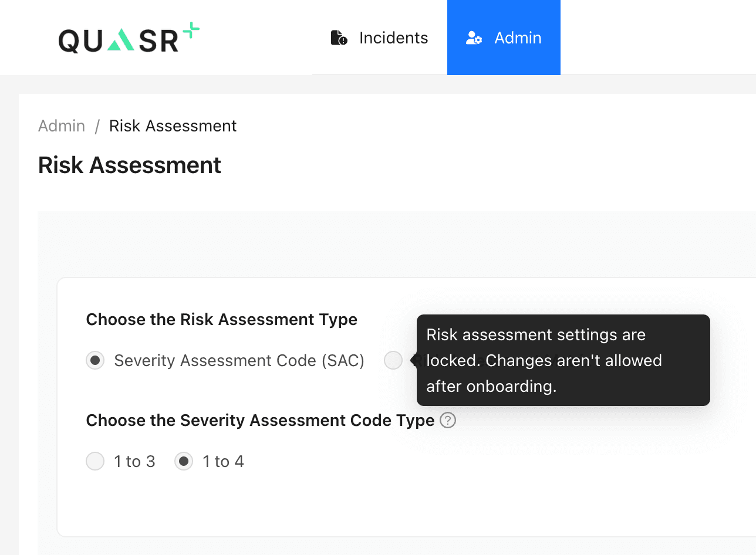Switch to the Incidents tab
Viewport: 756px width, 555px height.
coord(379,38)
